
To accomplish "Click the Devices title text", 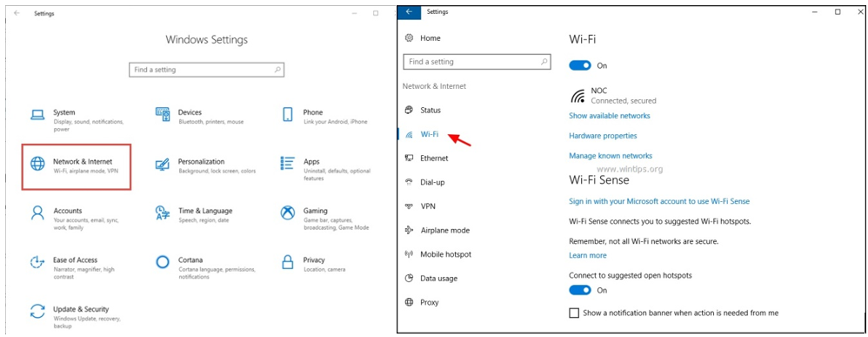I will 190,112.
